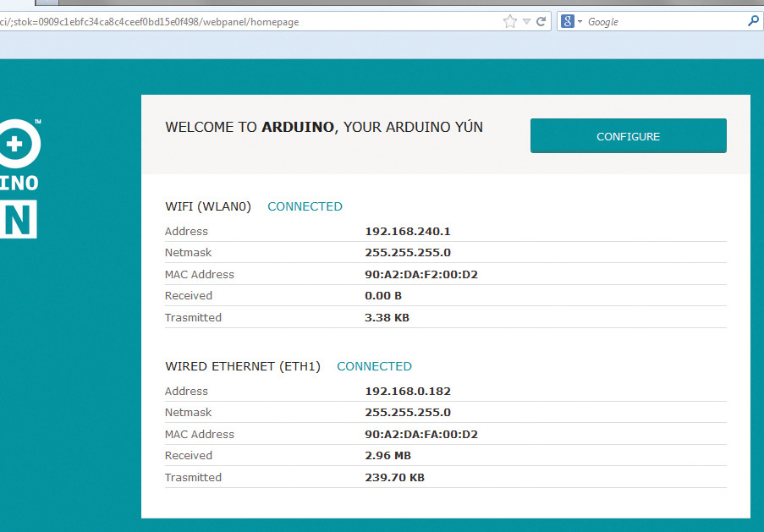Viewport: 764px width, 532px height.
Task: Select the WiFi address 192.168.240.1
Action: (x=408, y=232)
